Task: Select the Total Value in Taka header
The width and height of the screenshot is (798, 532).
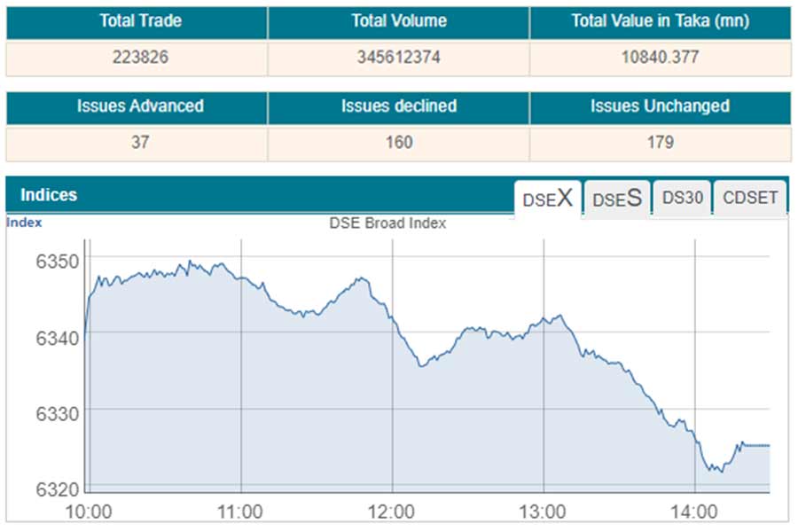Action: pyautogui.click(x=660, y=21)
